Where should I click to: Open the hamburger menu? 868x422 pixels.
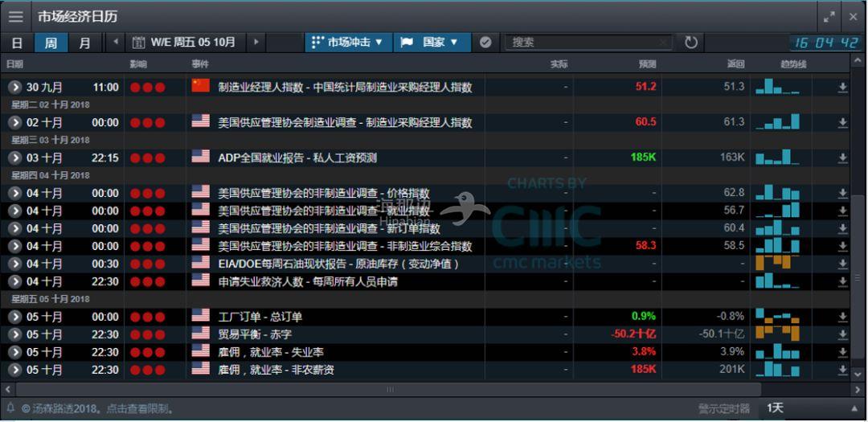pyautogui.click(x=15, y=16)
